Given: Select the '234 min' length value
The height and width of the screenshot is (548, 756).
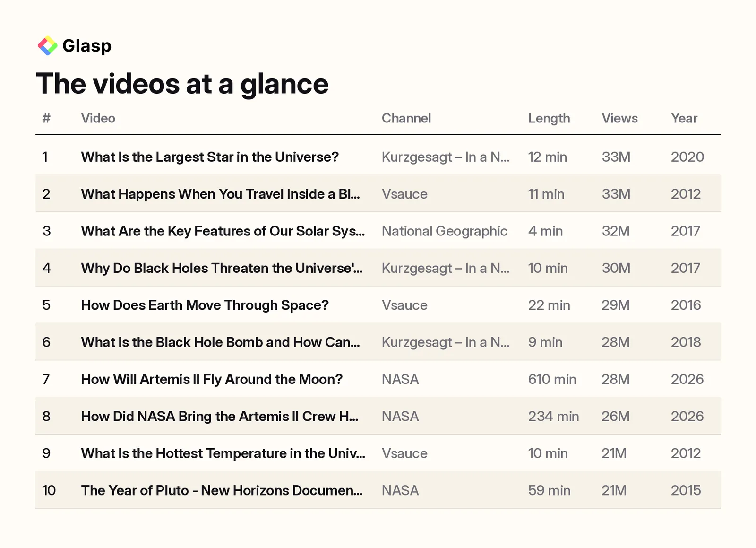Looking at the screenshot, I should (554, 416).
